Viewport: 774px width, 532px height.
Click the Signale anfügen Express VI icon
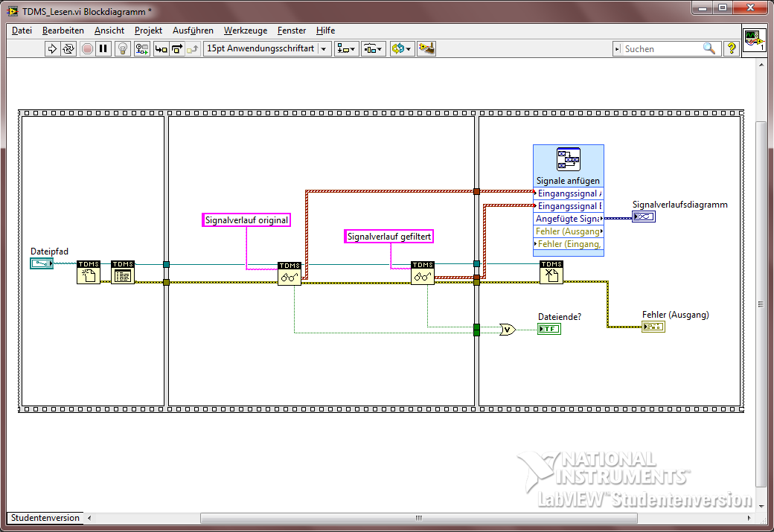click(x=568, y=159)
